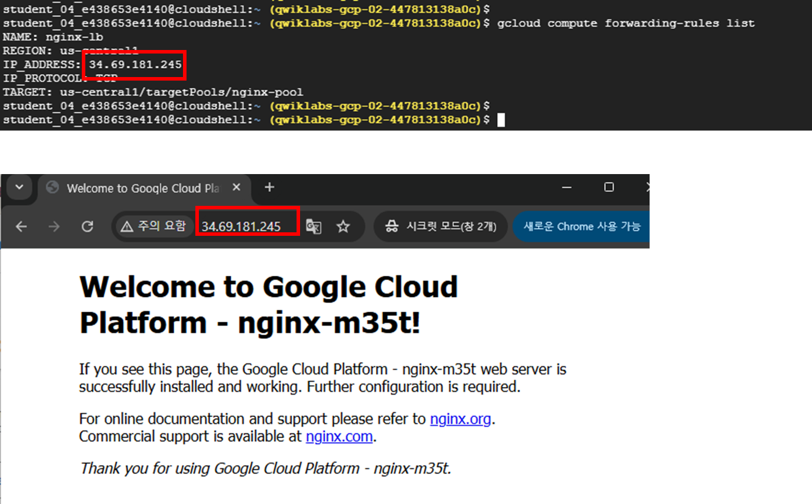Click the Chrome back arrow

[x=21, y=226]
